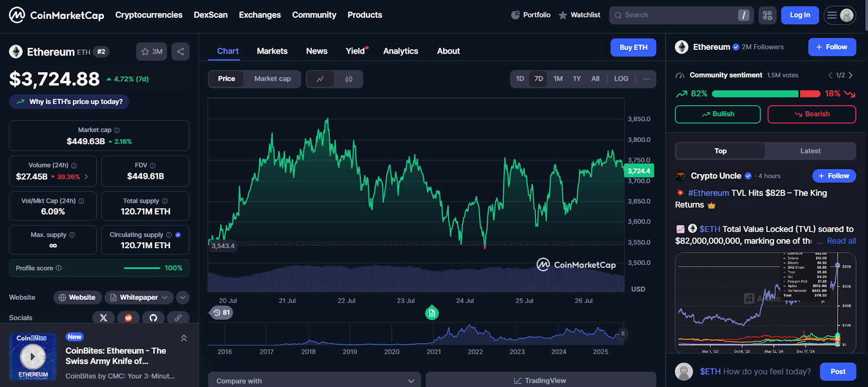Click the Profile score progress bar
The height and width of the screenshot is (387, 868).
pyautogui.click(x=142, y=268)
